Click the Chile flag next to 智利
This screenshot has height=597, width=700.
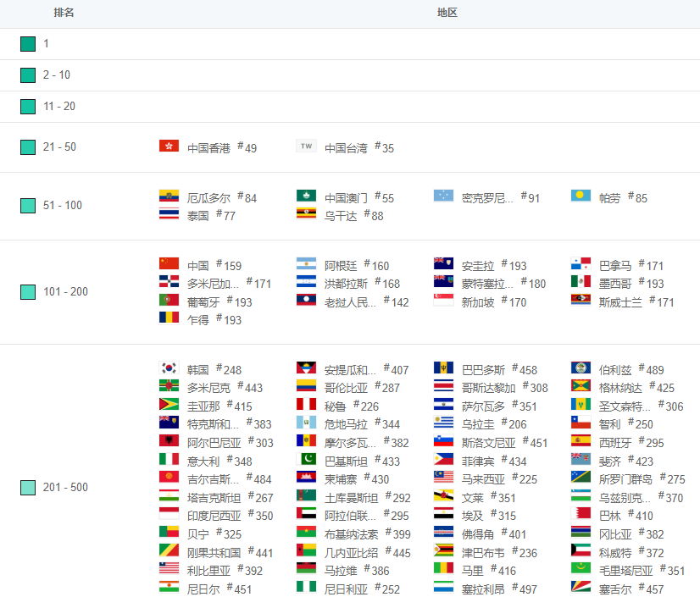[x=581, y=422]
